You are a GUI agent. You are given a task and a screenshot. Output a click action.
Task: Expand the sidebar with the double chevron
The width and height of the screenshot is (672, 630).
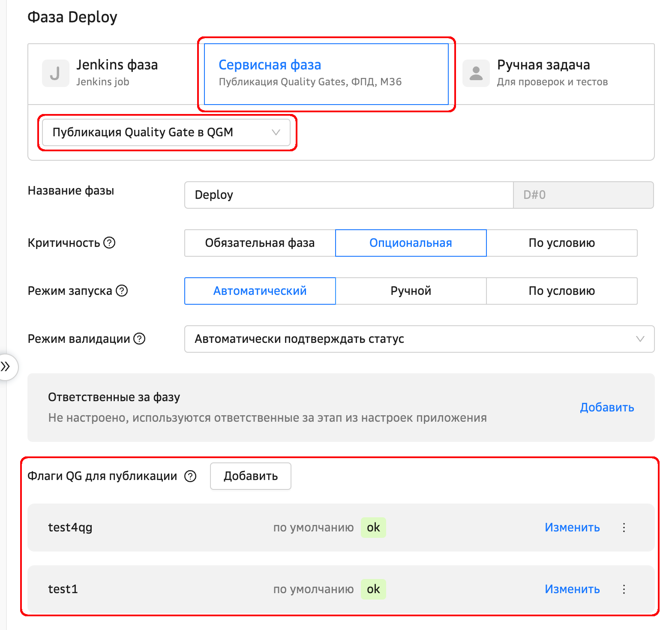pos(6,366)
